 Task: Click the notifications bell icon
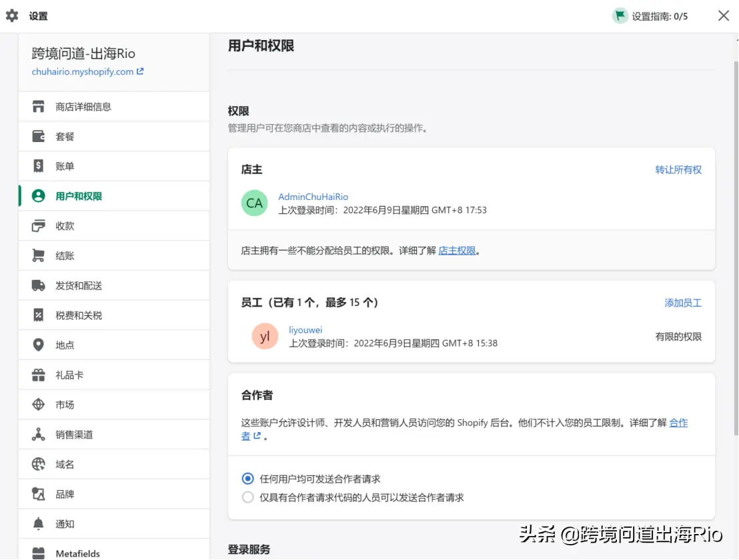(39, 524)
